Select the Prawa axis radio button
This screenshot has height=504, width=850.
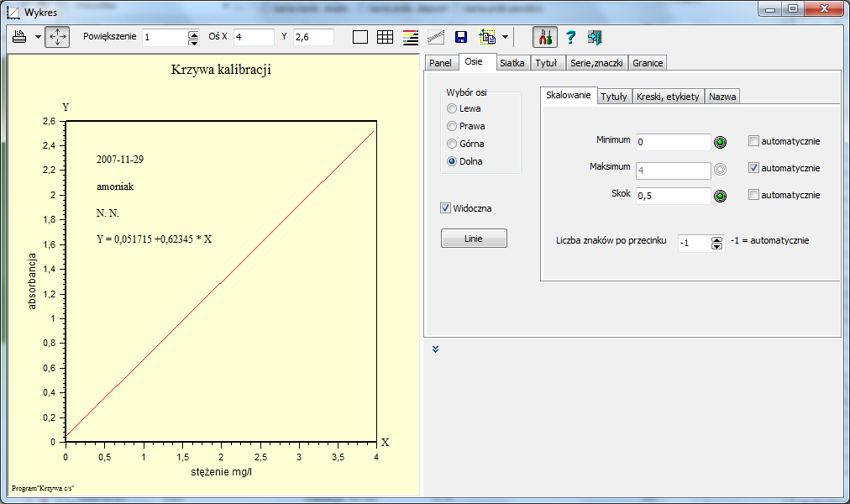pyautogui.click(x=452, y=126)
